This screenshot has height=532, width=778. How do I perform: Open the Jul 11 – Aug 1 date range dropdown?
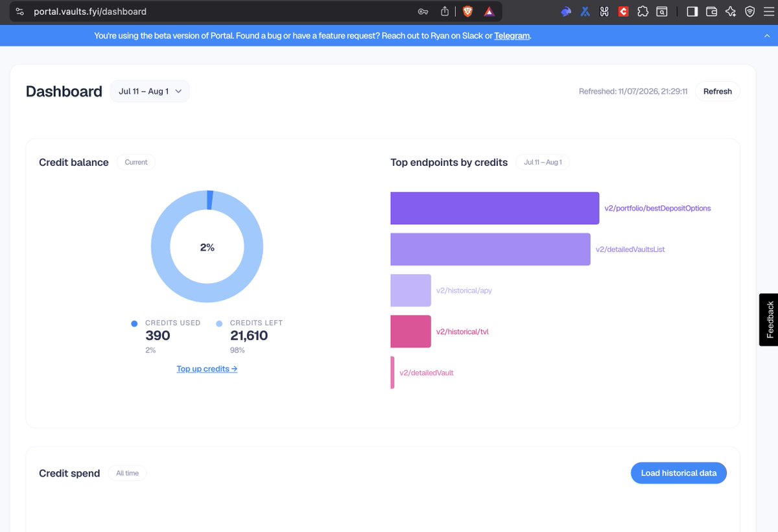pos(150,91)
